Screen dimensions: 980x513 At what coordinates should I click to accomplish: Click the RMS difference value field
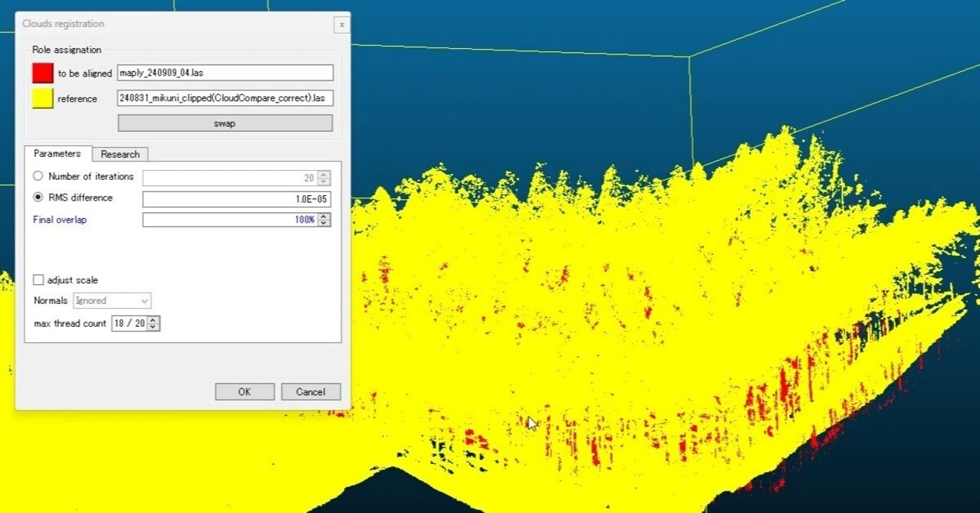tap(237, 199)
